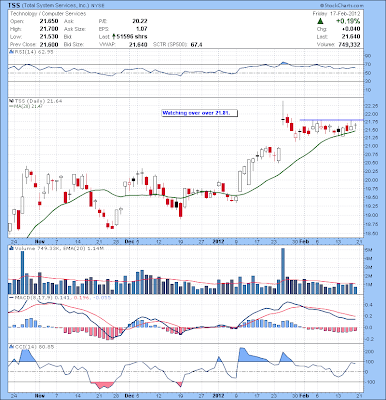Click the Feb label on bottom date axis
This screenshot has height=400, width=386.
303,396
